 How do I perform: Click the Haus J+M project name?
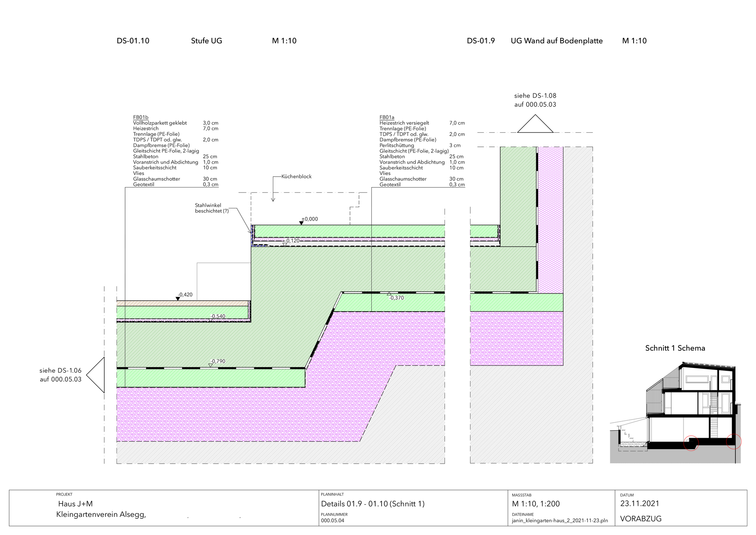[x=75, y=504]
